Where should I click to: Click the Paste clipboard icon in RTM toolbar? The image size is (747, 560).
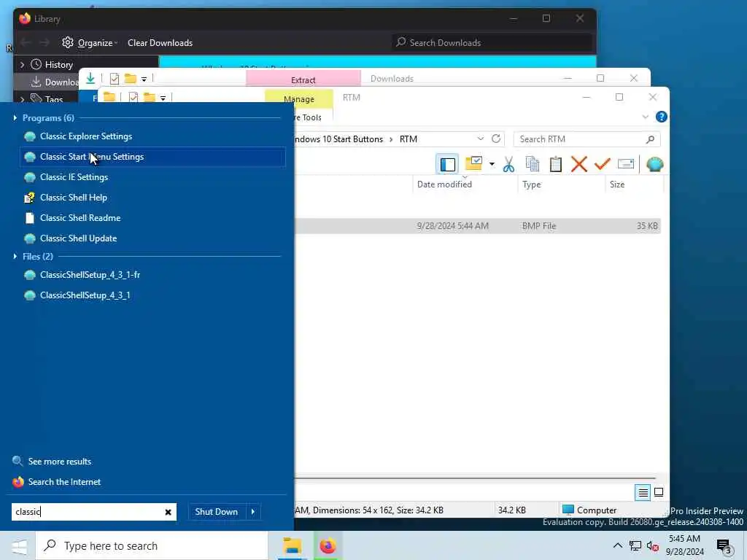pyautogui.click(x=555, y=164)
